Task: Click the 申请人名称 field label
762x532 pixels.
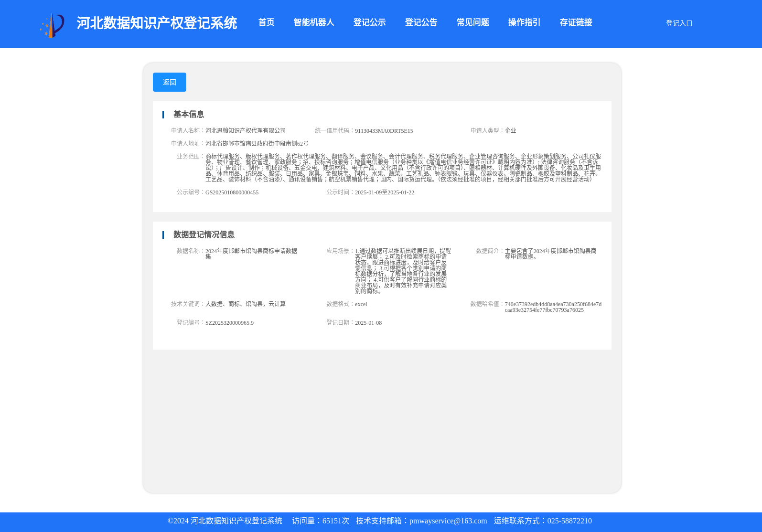Action: pos(188,130)
